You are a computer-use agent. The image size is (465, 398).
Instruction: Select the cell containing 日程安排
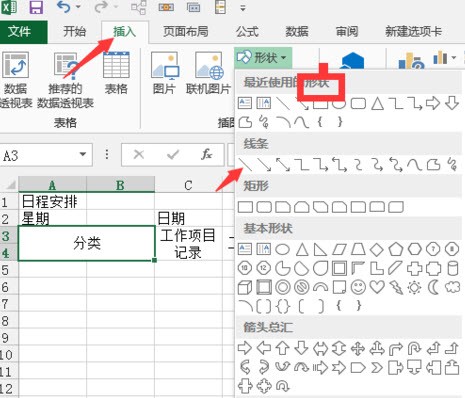coord(52,201)
